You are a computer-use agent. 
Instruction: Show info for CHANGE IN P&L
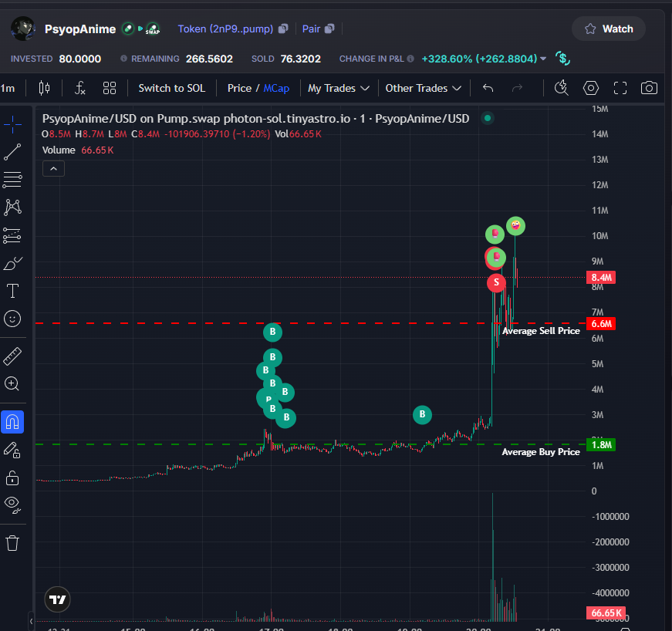point(410,59)
